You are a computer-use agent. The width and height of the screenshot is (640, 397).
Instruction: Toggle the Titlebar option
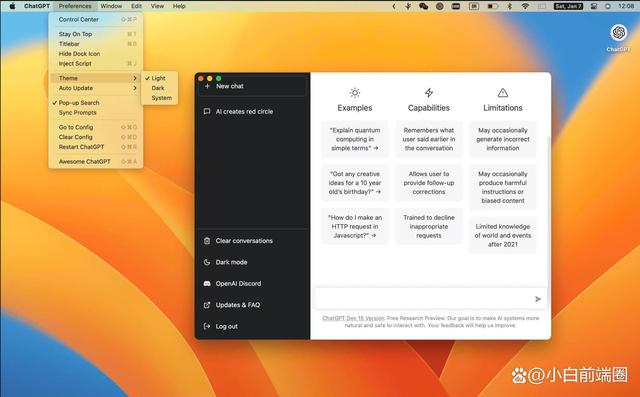(x=96, y=44)
